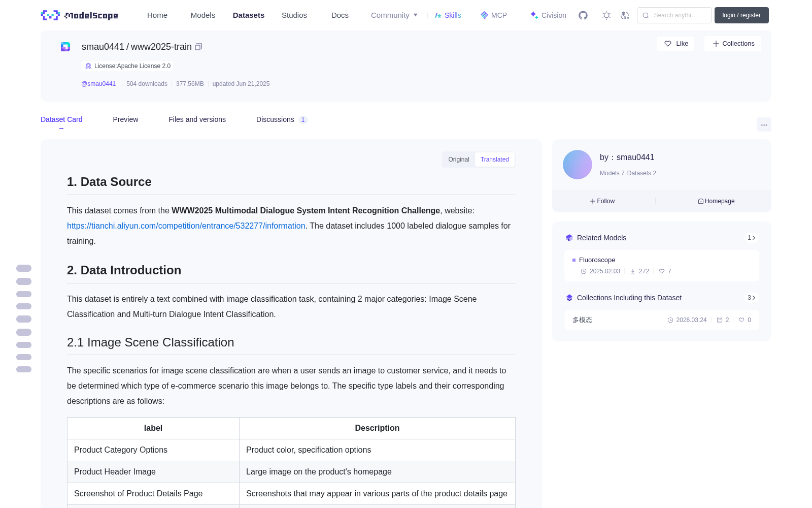Image resolution: width=812 pixels, height=508 pixels.
Task: Navigate to Home in top menu
Action: [157, 15]
